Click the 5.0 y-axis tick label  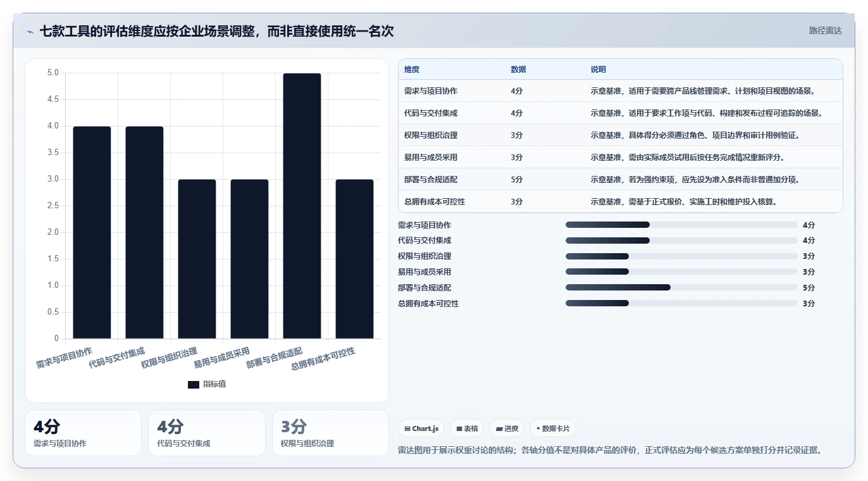click(53, 73)
